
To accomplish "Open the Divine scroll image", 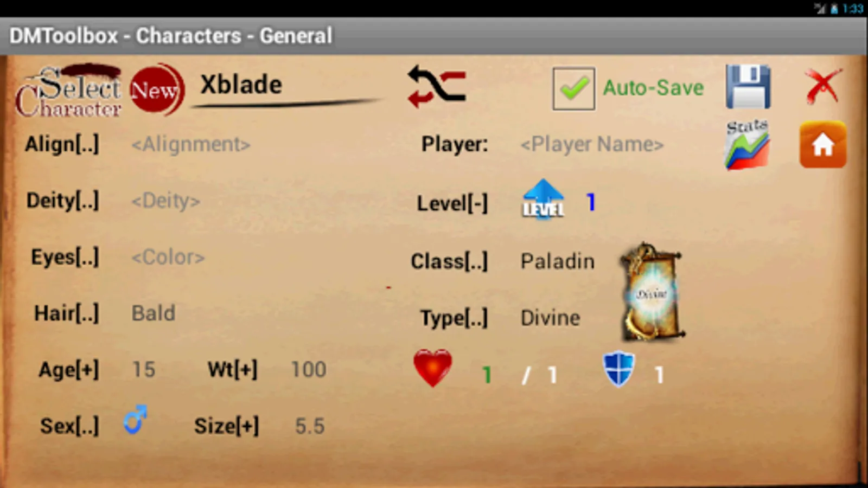I will point(652,292).
